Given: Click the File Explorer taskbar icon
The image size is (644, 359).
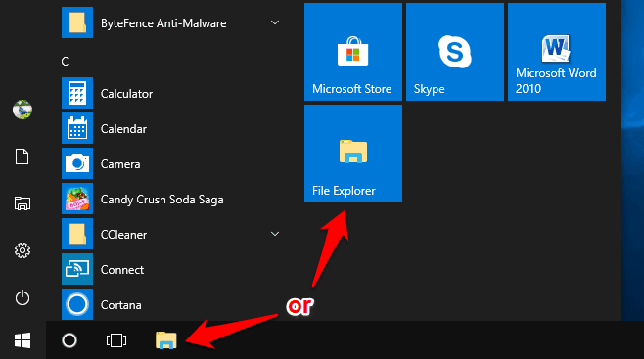Looking at the screenshot, I should tap(166, 340).
